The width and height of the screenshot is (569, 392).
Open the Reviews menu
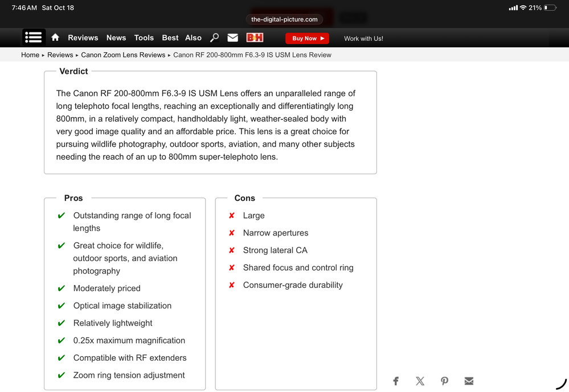[x=83, y=38]
